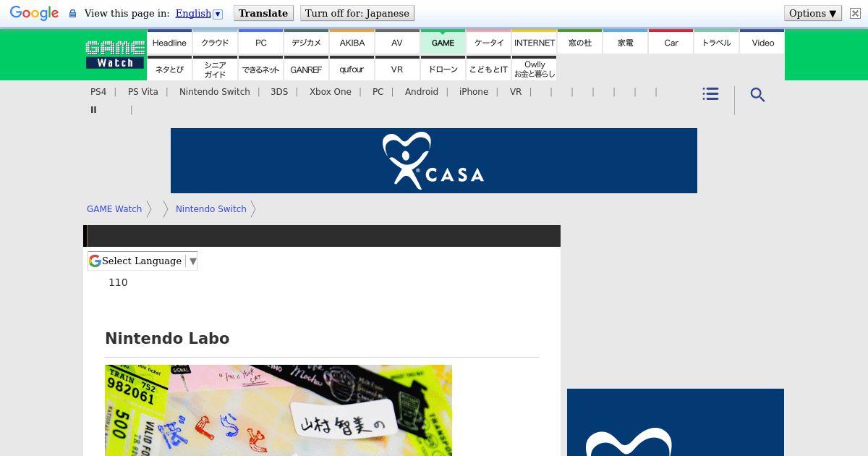Open the シニアガイド tab

pyautogui.click(x=215, y=69)
